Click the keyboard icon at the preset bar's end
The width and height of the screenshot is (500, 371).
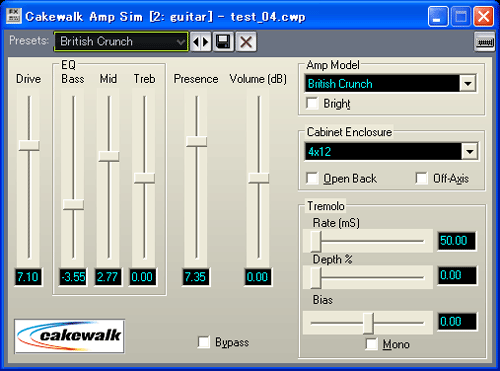[484, 42]
